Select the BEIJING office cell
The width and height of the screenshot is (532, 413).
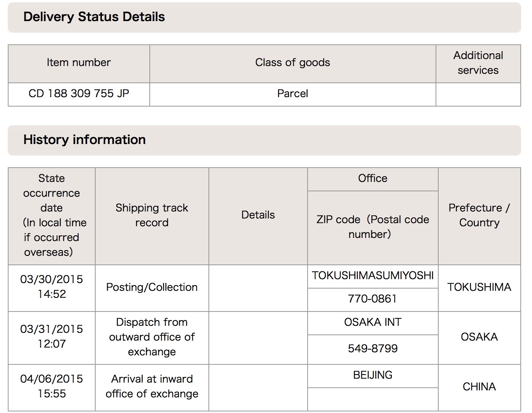click(x=373, y=375)
